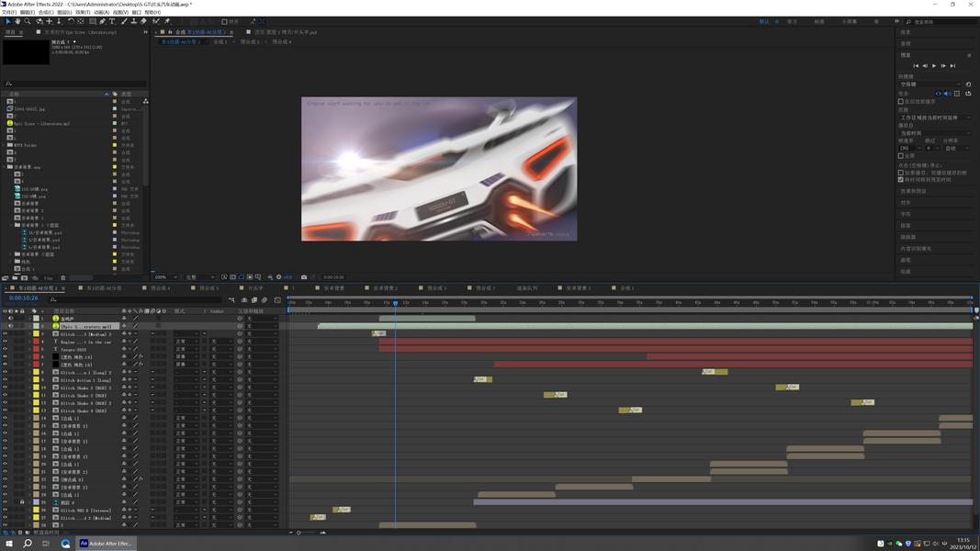
Task: Click the red label swatch of 'Tyears-2023' layer
Action: coord(36,349)
